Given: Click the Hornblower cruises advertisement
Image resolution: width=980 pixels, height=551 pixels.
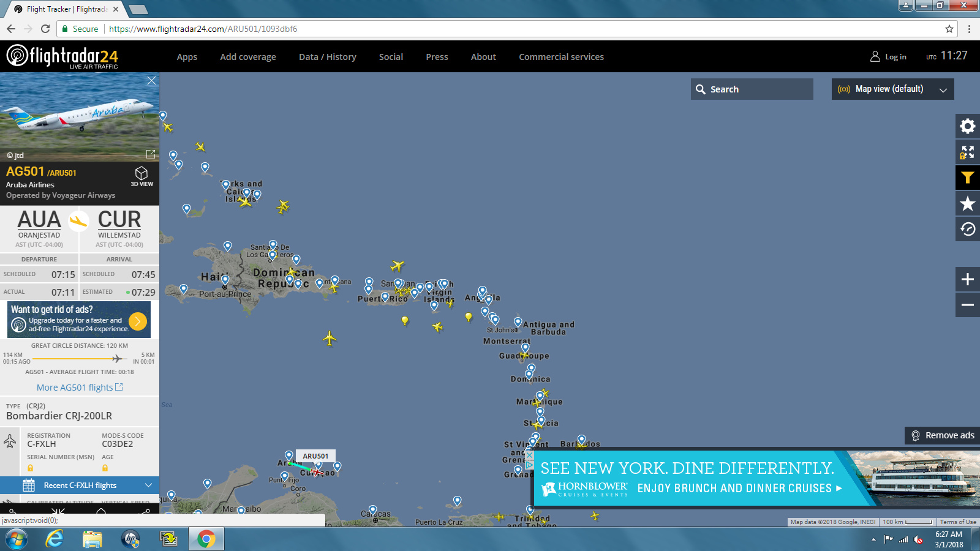Looking at the screenshot, I should 757,478.
